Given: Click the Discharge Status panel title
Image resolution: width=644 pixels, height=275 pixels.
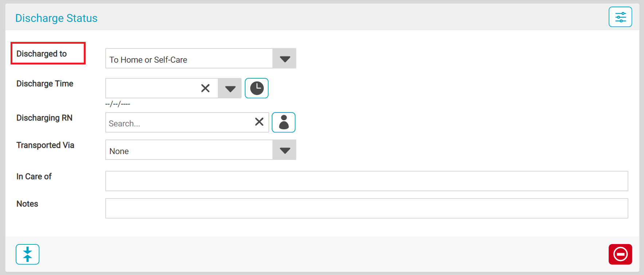Looking at the screenshot, I should [56, 18].
